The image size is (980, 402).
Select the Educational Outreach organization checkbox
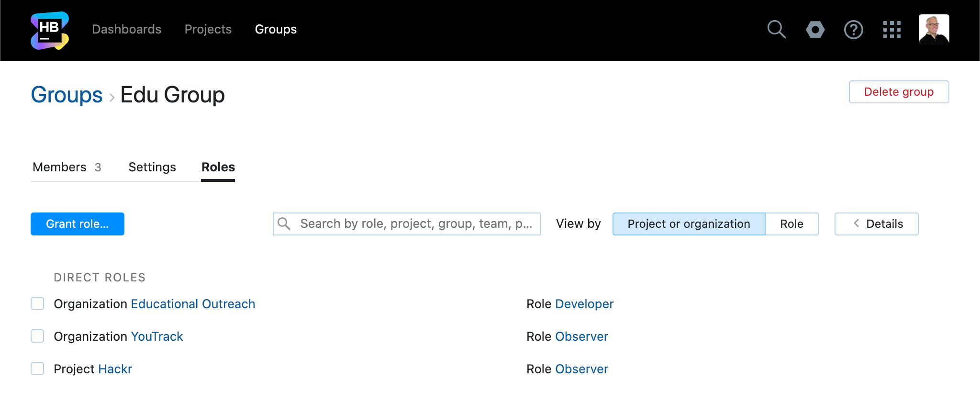[x=37, y=303]
